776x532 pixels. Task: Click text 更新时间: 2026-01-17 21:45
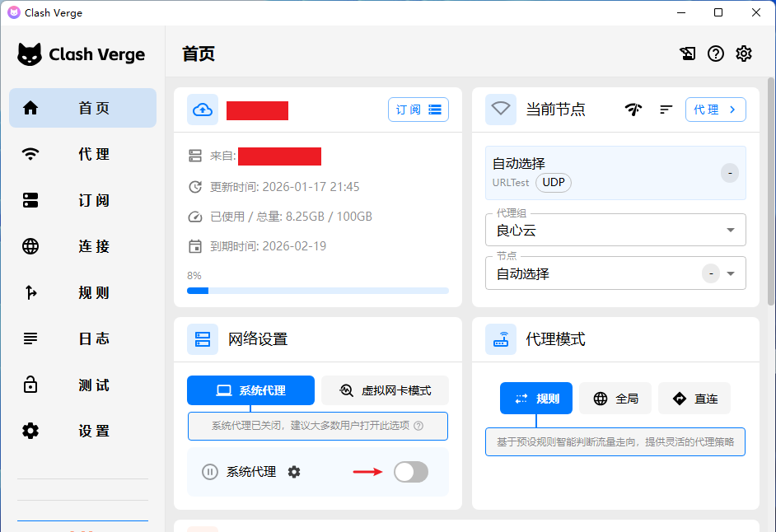click(284, 187)
